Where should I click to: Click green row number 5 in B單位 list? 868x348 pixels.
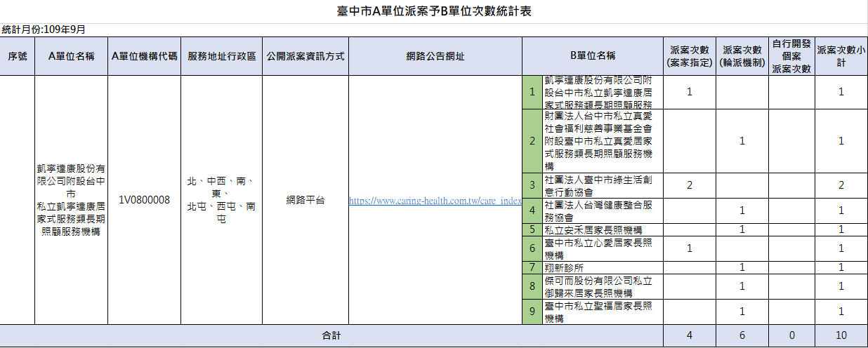(x=532, y=229)
